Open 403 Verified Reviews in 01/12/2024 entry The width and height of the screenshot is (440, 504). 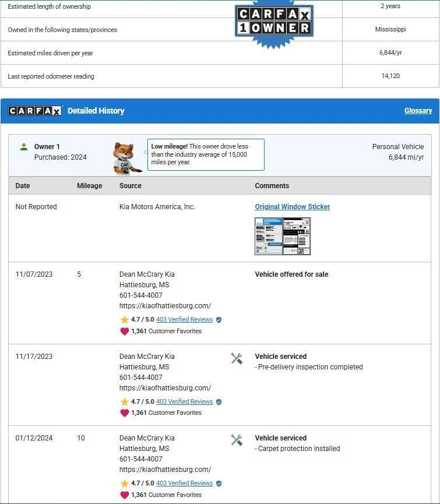[x=184, y=483]
